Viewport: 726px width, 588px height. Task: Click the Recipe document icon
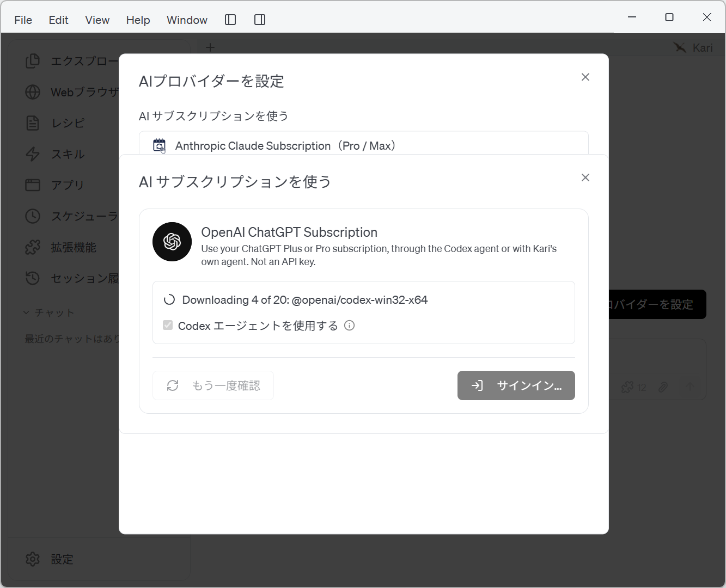(x=33, y=123)
